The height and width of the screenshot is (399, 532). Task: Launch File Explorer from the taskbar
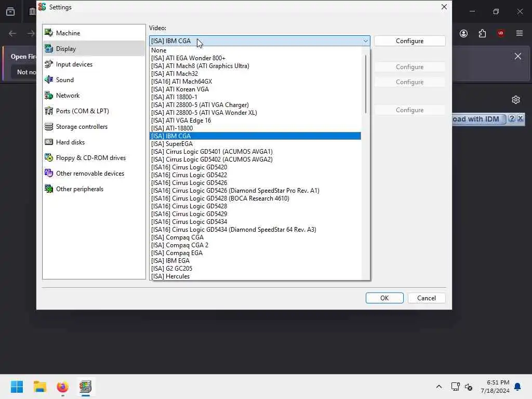(x=39, y=387)
